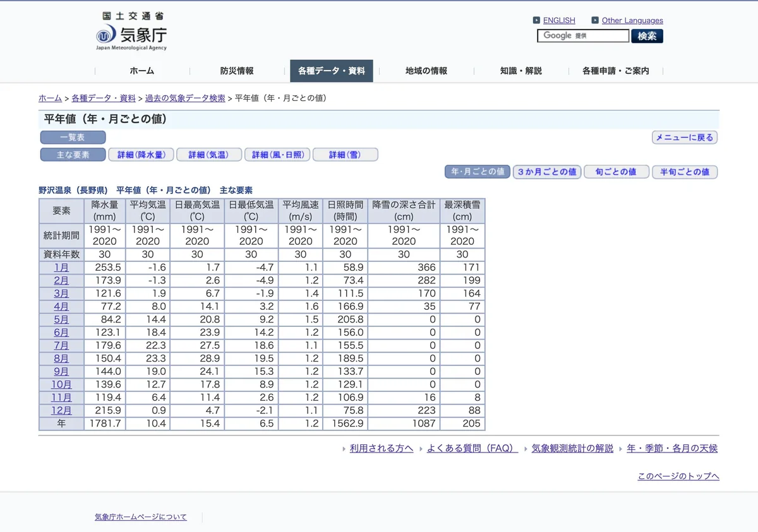Open the 9月 row link
Image resolution: width=758 pixels, height=532 pixels.
(61, 372)
